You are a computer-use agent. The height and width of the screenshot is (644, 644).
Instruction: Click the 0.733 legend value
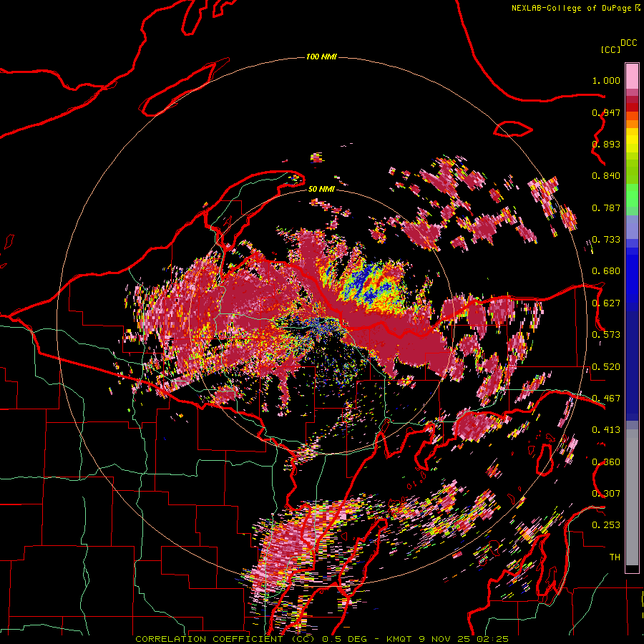click(606, 240)
